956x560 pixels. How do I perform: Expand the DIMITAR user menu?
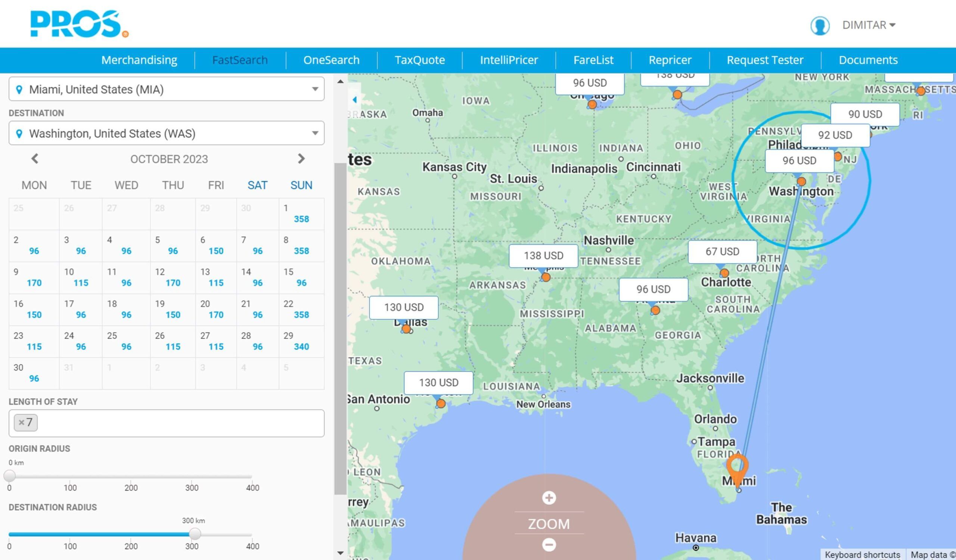pos(869,25)
